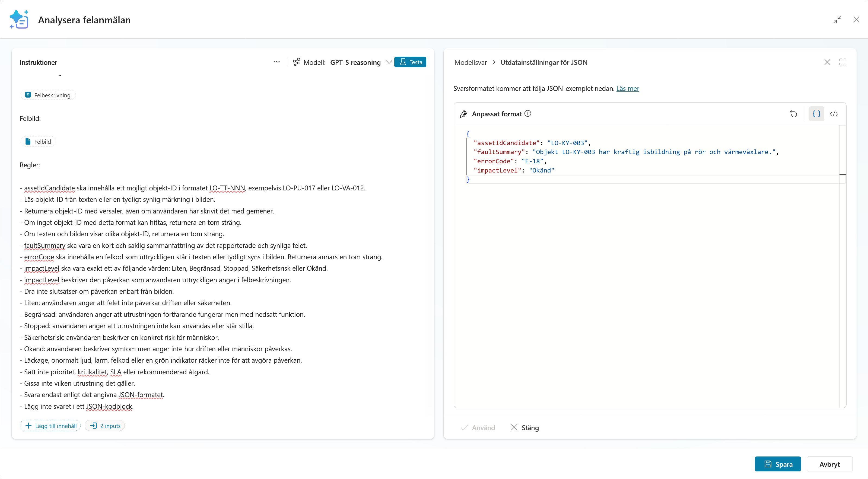The width and height of the screenshot is (868, 479).
Task: Click the Anpassat format pencil icon
Action: tap(464, 114)
